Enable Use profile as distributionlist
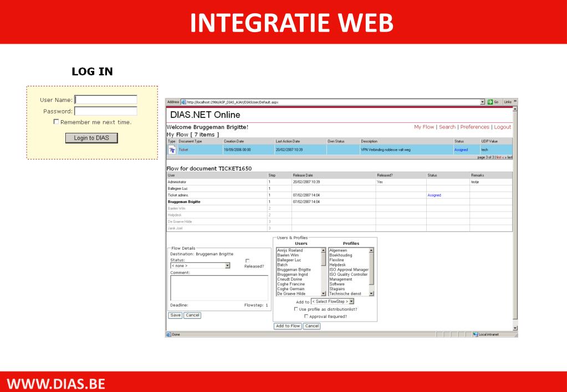The width and height of the screenshot is (567, 392). pyautogui.click(x=296, y=310)
